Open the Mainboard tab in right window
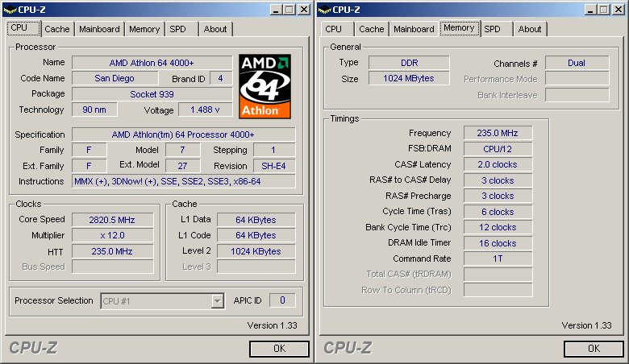This screenshot has height=364, width=629. [414, 29]
